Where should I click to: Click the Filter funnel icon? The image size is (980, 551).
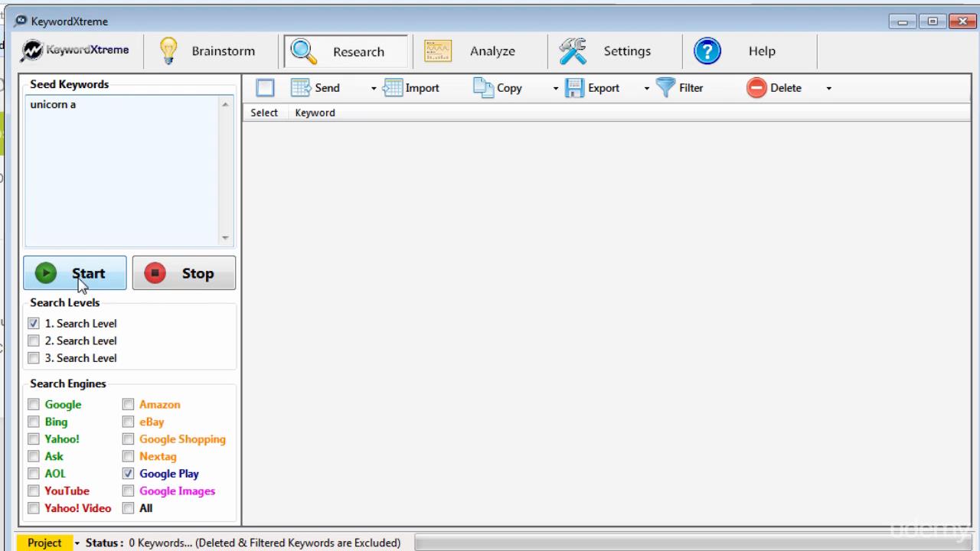tap(665, 87)
